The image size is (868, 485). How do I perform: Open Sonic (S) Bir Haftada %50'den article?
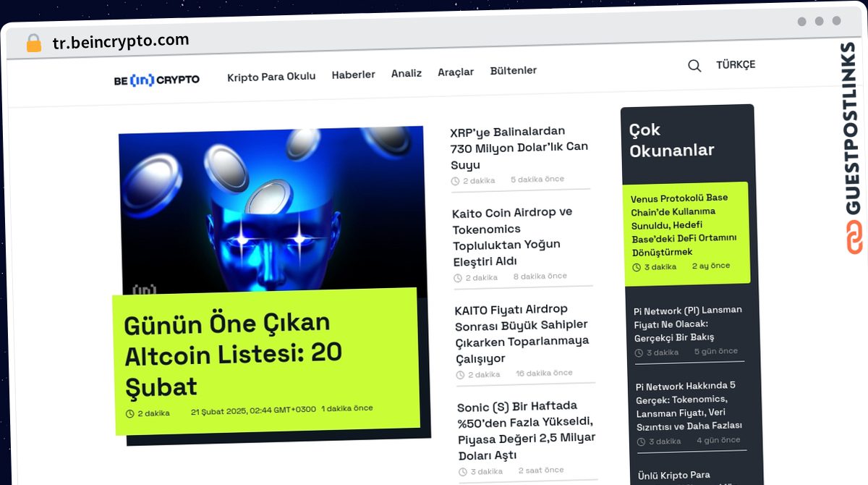pos(527,430)
